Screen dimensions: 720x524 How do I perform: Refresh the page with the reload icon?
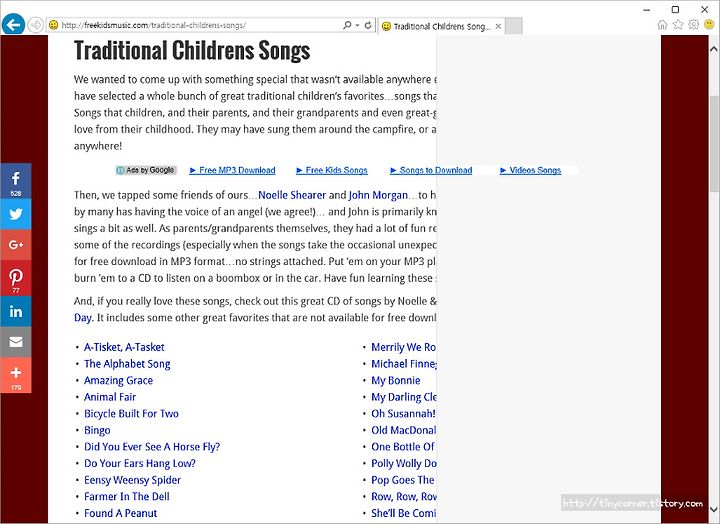point(368,25)
